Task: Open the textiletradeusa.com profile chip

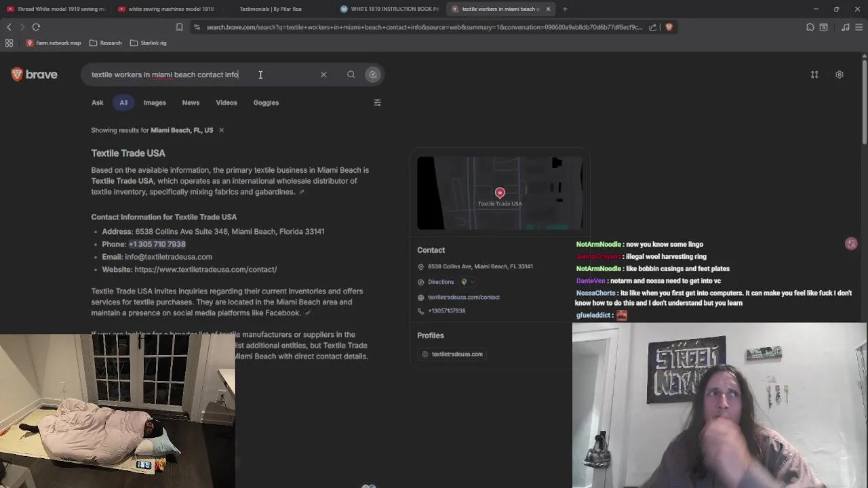Action: (x=452, y=354)
